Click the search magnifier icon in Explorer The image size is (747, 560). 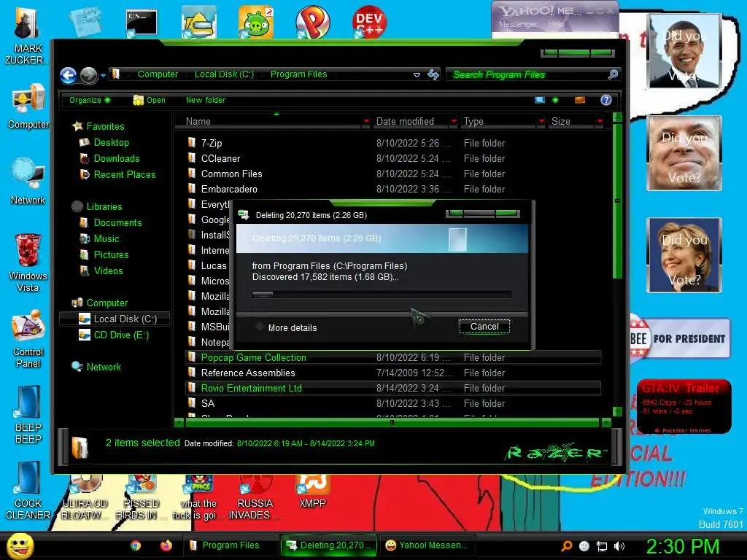pyautogui.click(x=613, y=74)
